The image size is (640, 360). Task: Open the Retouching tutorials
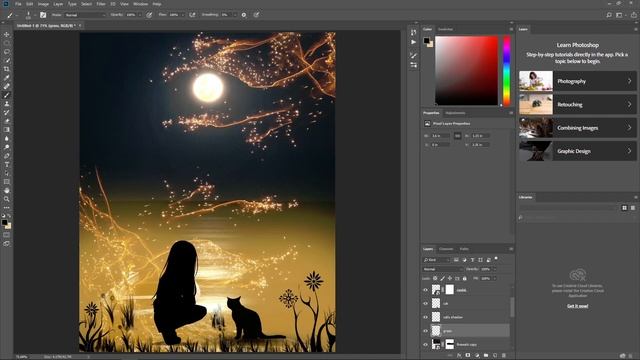click(578, 104)
